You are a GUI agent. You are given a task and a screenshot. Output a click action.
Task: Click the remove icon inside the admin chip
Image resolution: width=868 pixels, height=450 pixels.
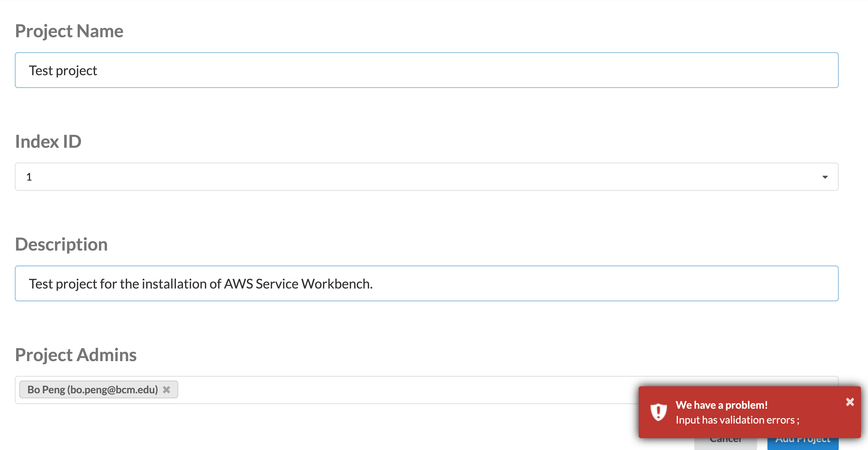(167, 389)
